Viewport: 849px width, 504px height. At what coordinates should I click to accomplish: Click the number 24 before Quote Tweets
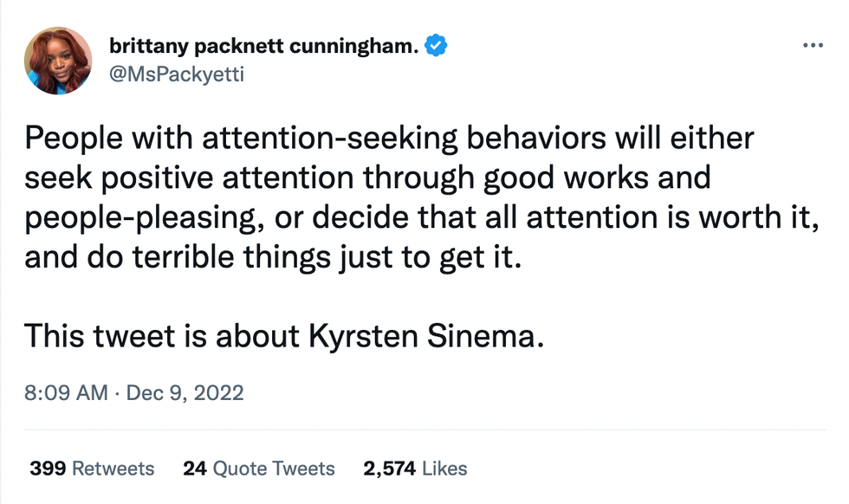(194, 468)
